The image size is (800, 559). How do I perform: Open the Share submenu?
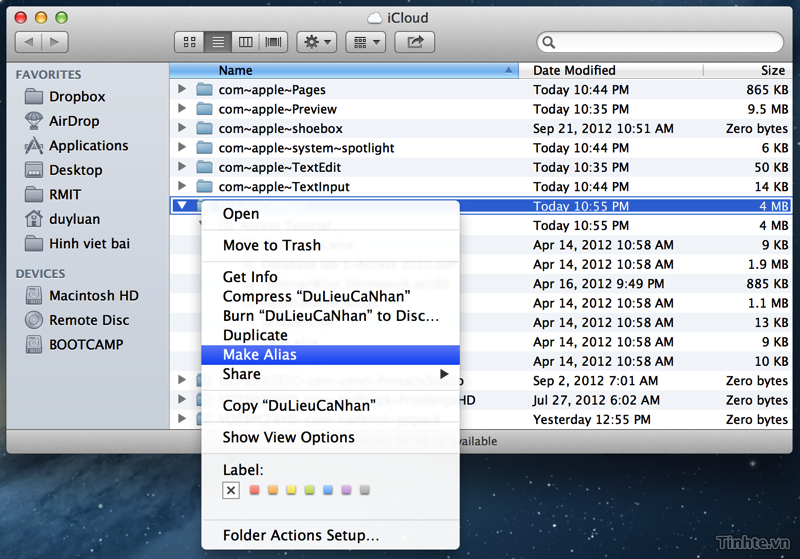331,374
